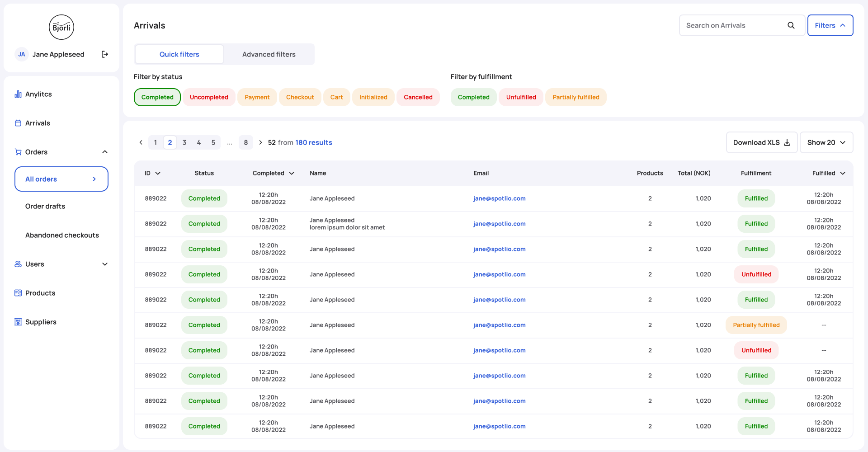868x452 pixels.
Task: Go to the next results page arrow
Action: click(260, 142)
